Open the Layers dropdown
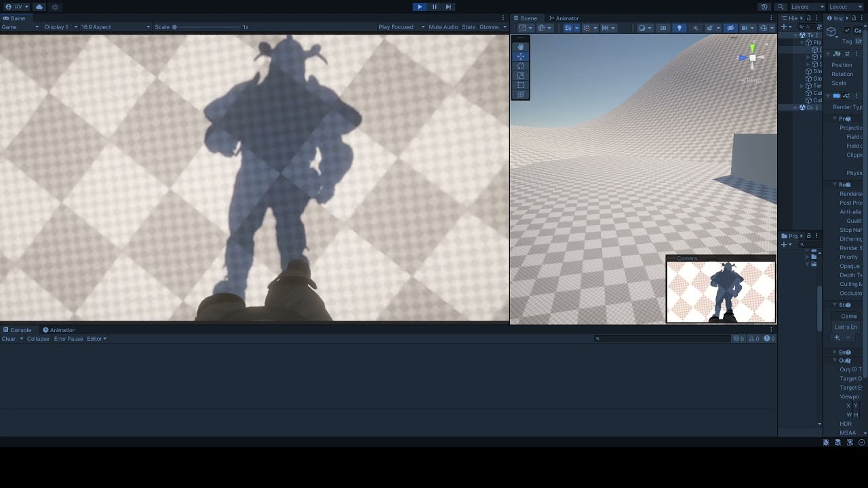 pyautogui.click(x=807, y=7)
